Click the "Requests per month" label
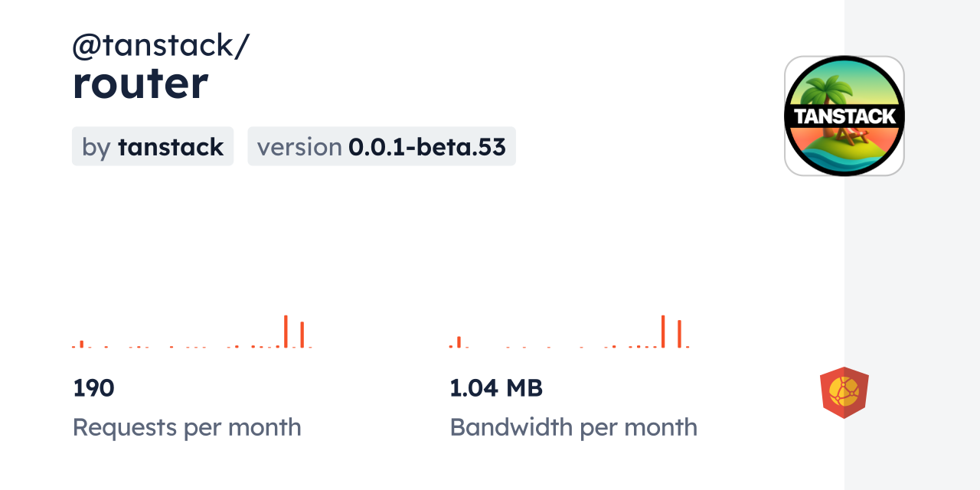 point(187,427)
